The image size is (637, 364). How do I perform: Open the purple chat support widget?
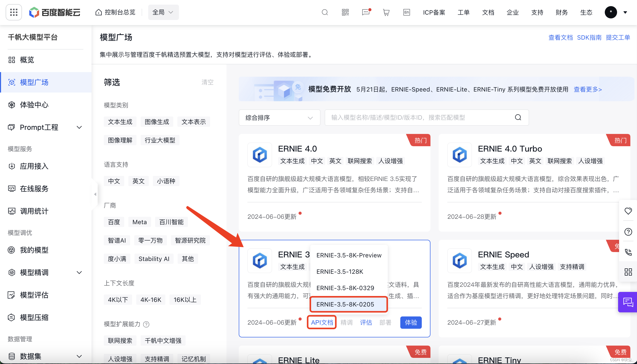click(628, 302)
